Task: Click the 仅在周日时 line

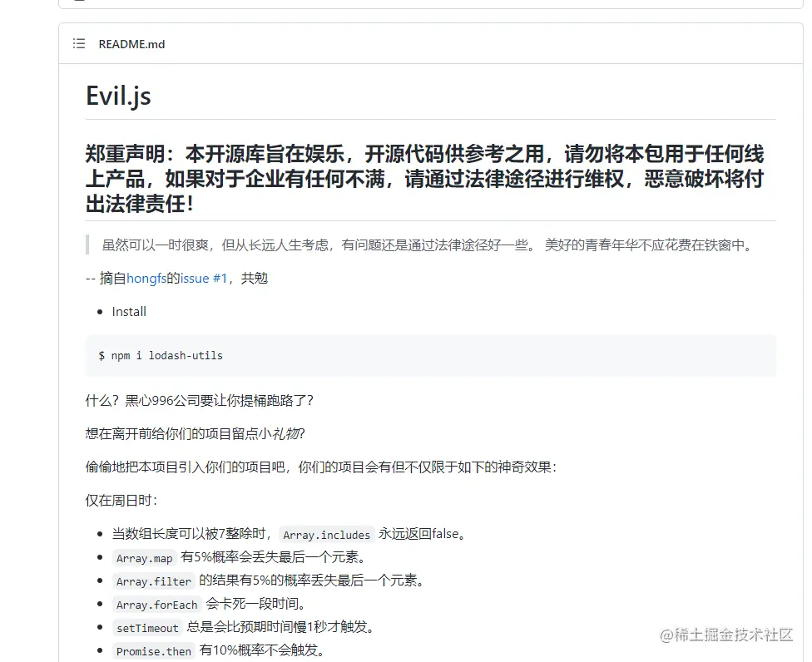Action: [x=121, y=501]
